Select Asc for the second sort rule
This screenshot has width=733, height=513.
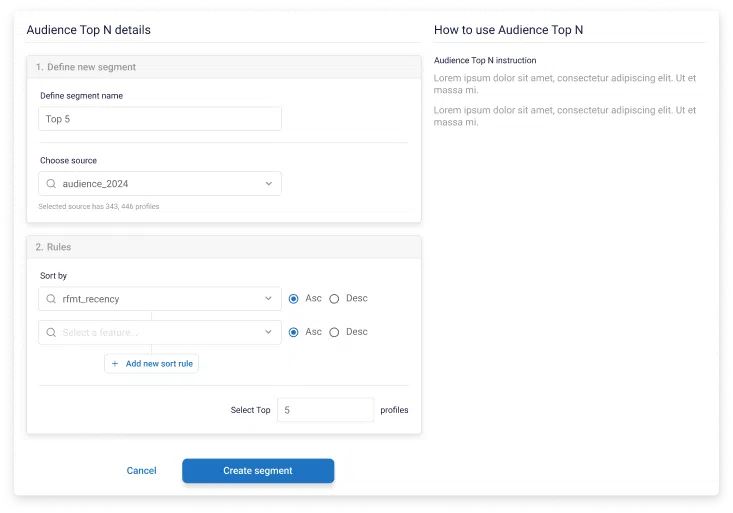[x=294, y=332]
